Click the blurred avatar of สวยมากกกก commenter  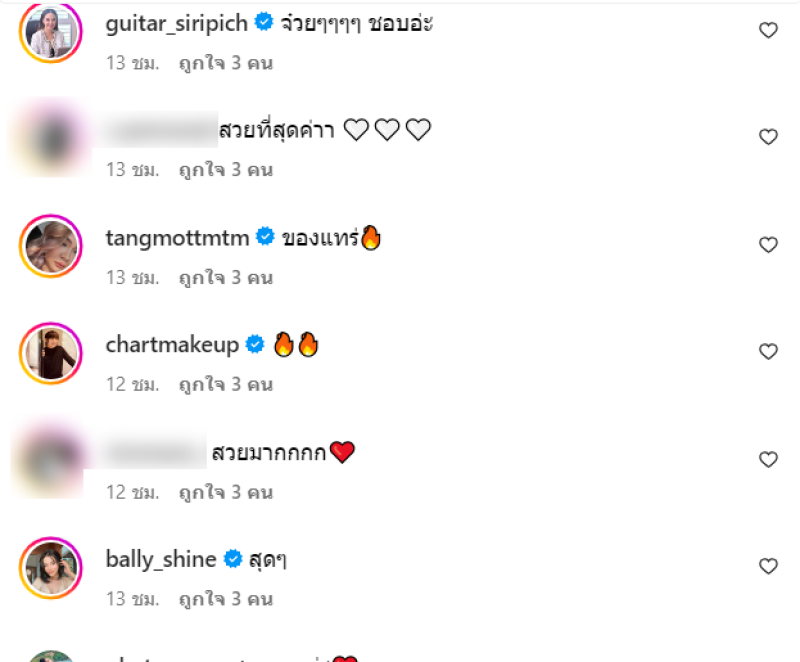pyautogui.click(x=48, y=459)
